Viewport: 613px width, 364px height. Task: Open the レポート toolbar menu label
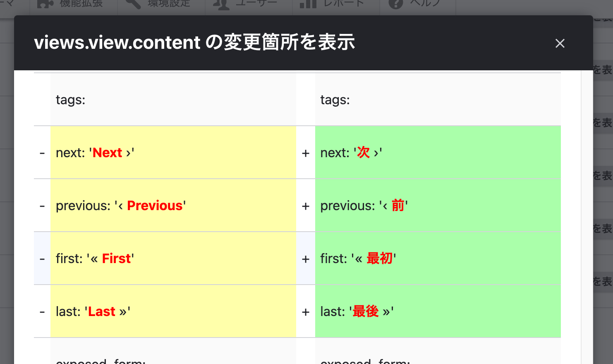coord(344,3)
